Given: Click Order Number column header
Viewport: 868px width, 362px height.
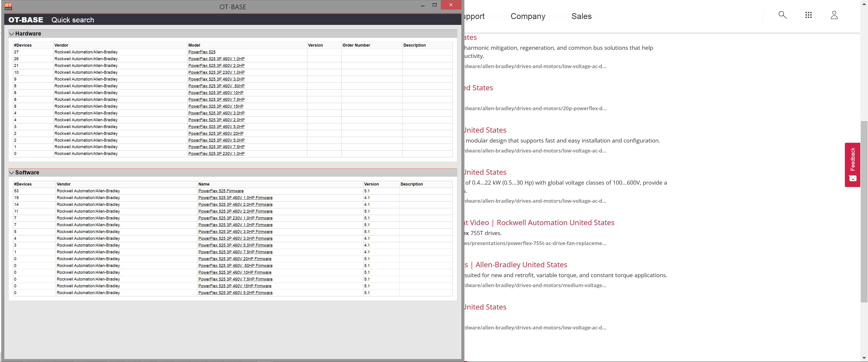Looking at the screenshot, I should click(x=356, y=45).
